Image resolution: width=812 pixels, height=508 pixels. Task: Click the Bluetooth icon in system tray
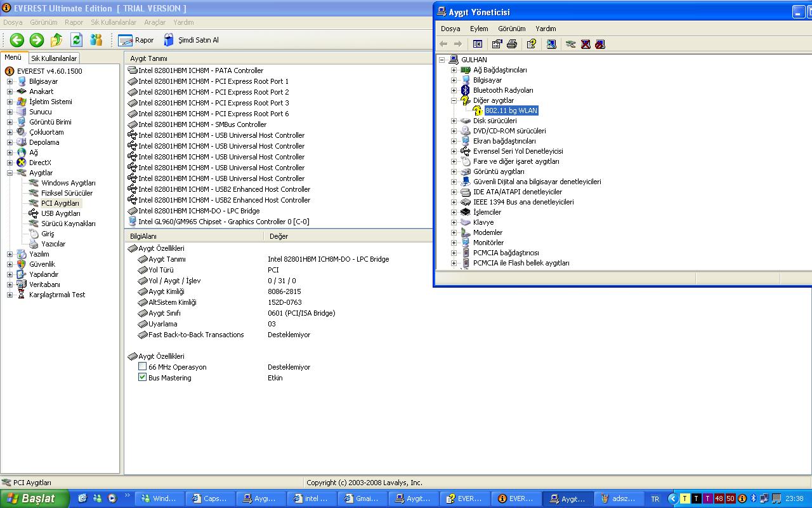(x=753, y=498)
